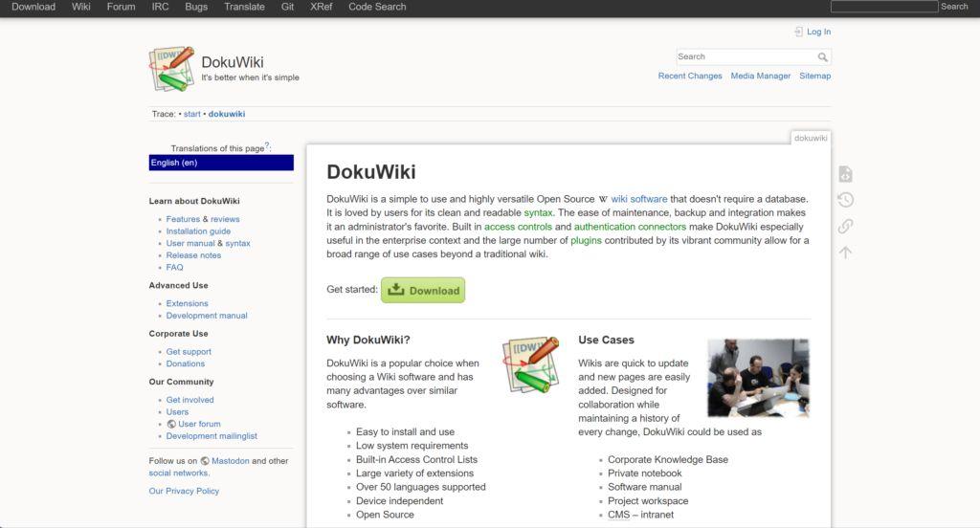Open XRef in the top navigation bar
Viewport: 980px width, 528px height.
[322, 7]
